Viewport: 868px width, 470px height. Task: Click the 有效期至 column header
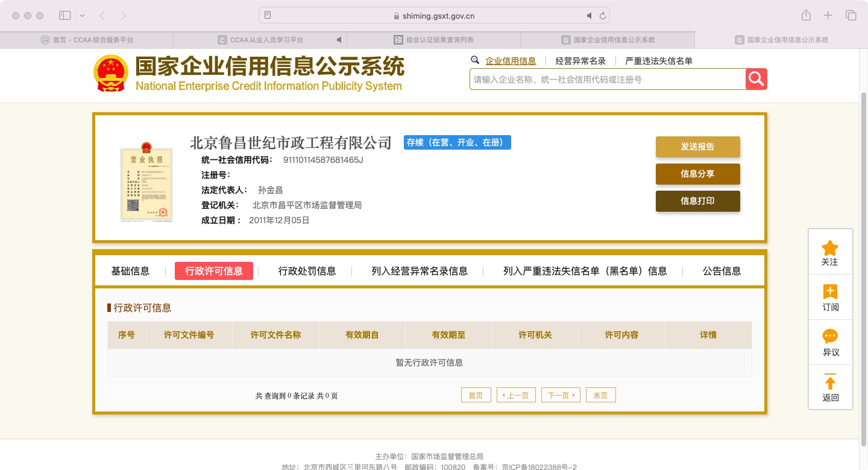pyautogui.click(x=448, y=335)
